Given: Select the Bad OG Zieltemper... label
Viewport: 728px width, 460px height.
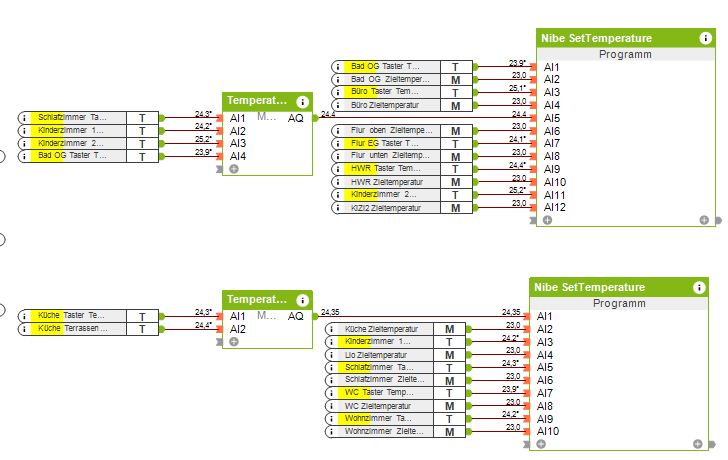Looking at the screenshot, I should [392, 79].
